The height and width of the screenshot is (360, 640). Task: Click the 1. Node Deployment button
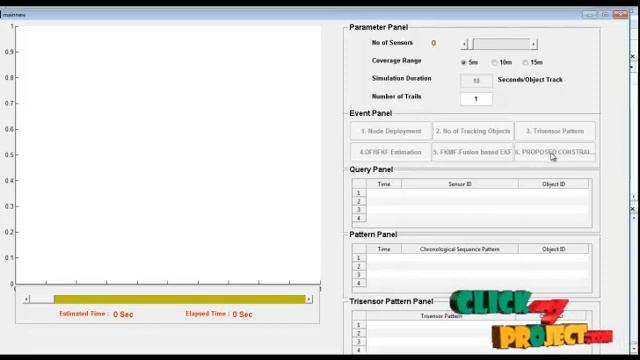pos(391,131)
